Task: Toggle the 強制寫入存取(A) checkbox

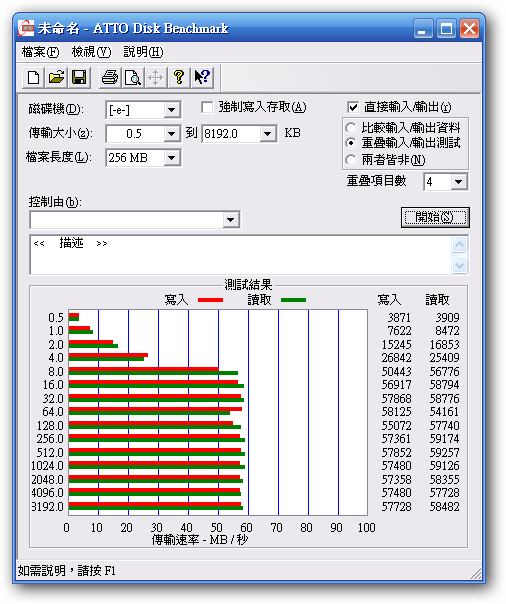Action: (207, 107)
